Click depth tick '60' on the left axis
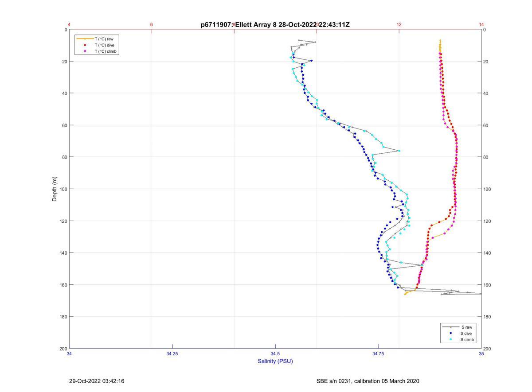The height and width of the screenshot is (392, 532). point(64,125)
